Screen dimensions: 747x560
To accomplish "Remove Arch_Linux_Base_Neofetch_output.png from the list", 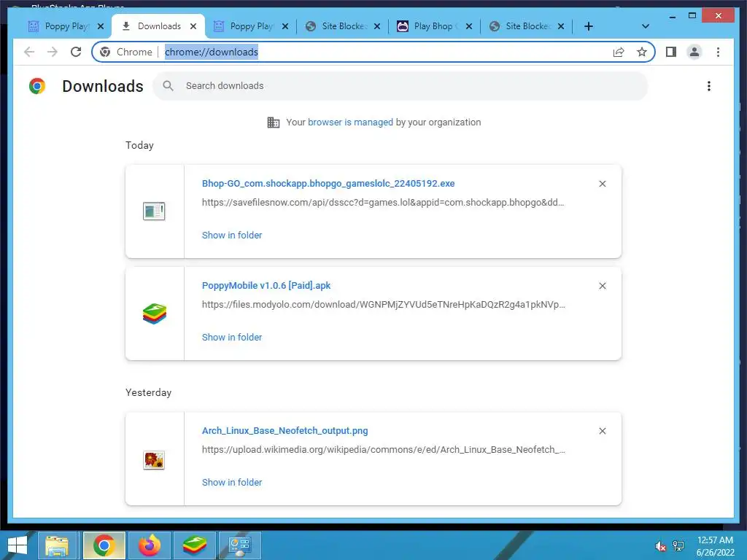I will pos(602,431).
